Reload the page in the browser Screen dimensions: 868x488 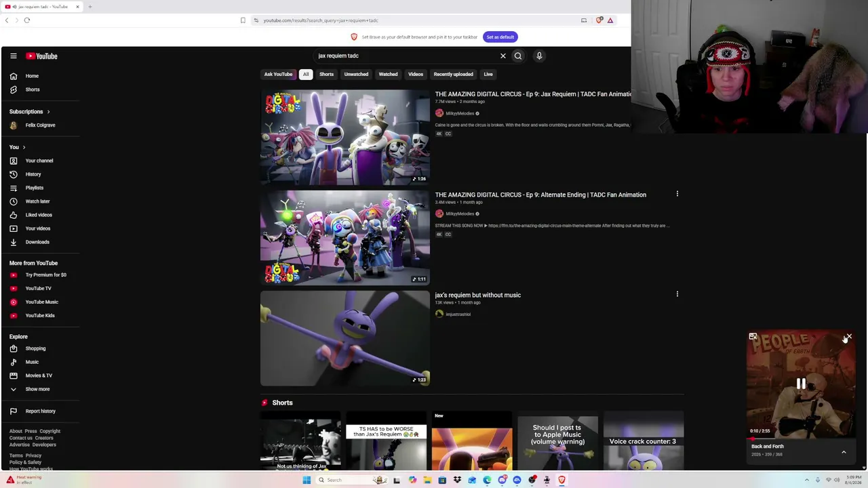click(x=27, y=20)
